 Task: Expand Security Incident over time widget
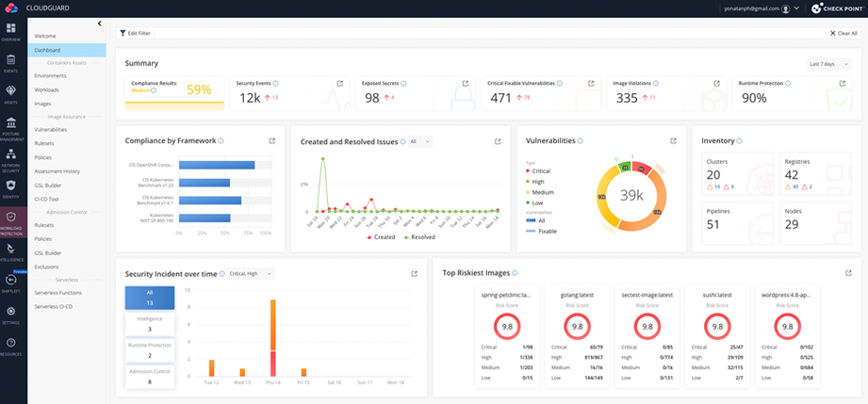pyautogui.click(x=414, y=274)
